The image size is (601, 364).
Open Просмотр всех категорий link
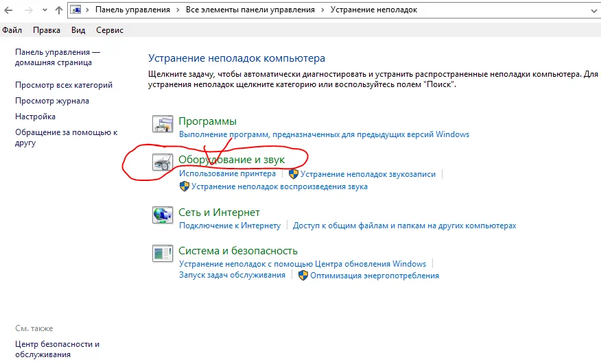(64, 85)
